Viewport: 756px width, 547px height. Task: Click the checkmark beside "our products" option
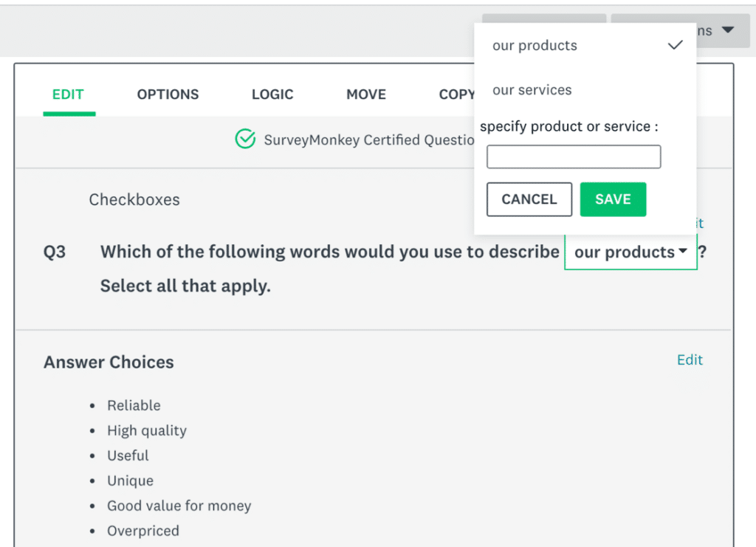[x=675, y=45]
